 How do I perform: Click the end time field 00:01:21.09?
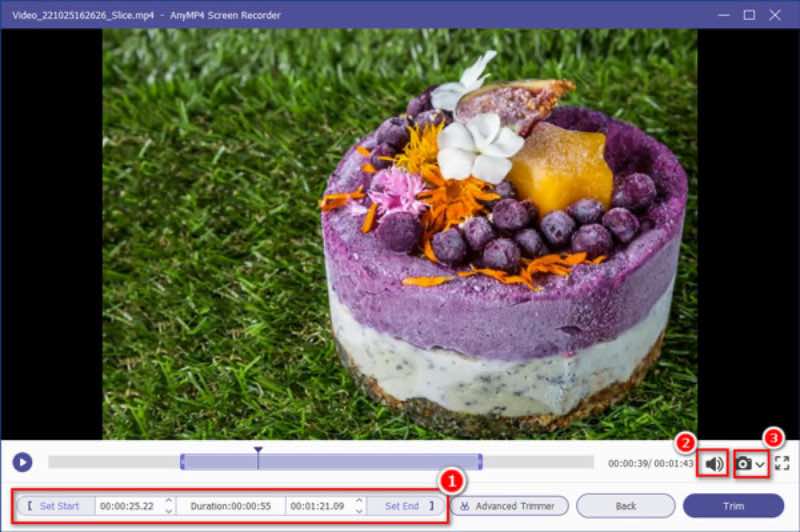317,506
